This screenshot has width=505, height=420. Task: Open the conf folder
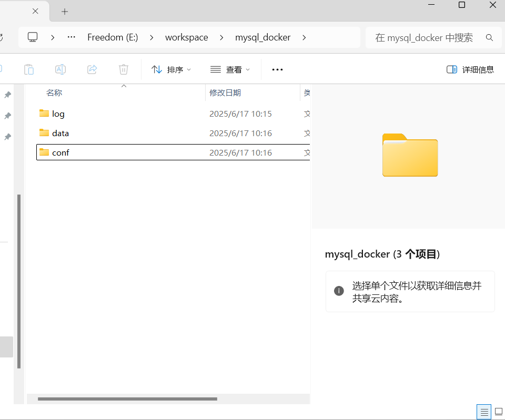(60, 152)
